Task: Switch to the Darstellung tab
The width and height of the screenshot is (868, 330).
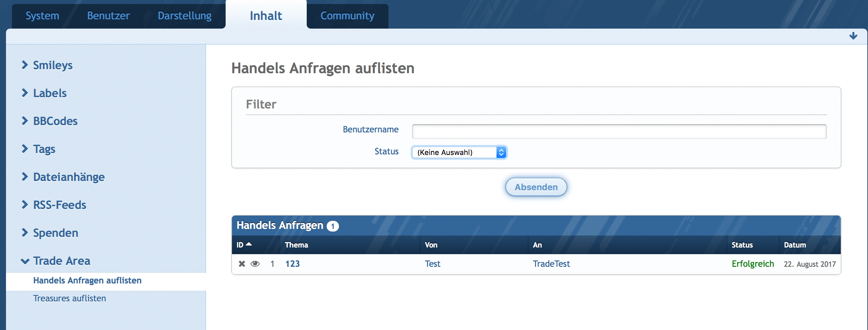Action: pyautogui.click(x=185, y=16)
